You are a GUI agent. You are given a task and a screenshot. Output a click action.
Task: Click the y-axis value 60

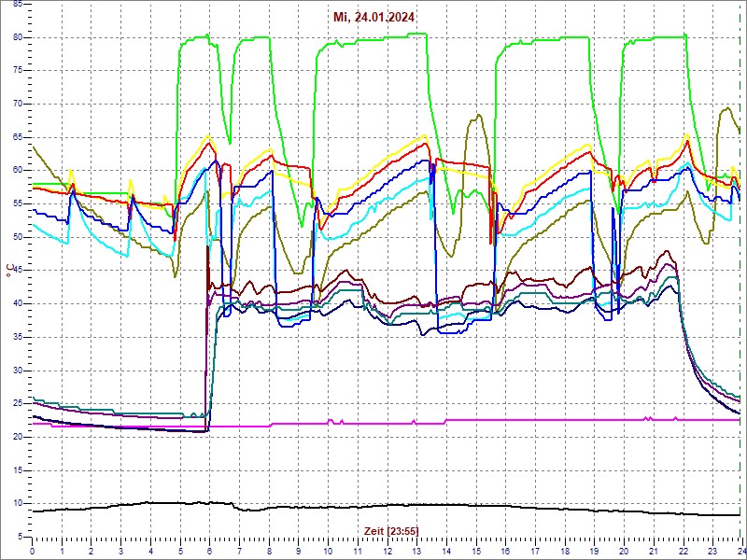(x=18, y=171)
